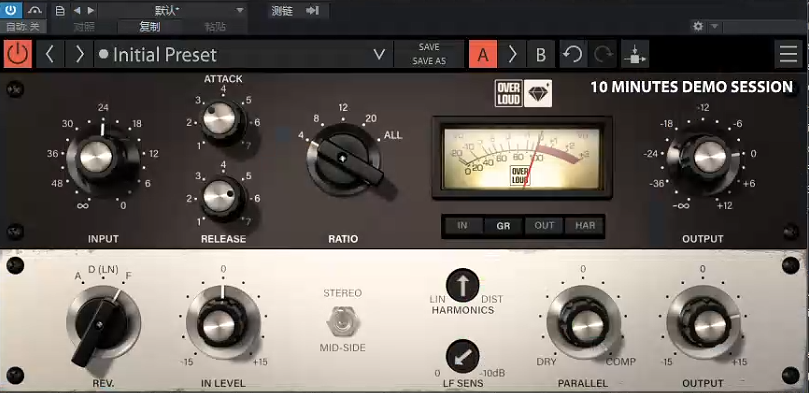Expand the arrow next to the gear
This screenshot has width=809, height=393.
coord(715,26)
